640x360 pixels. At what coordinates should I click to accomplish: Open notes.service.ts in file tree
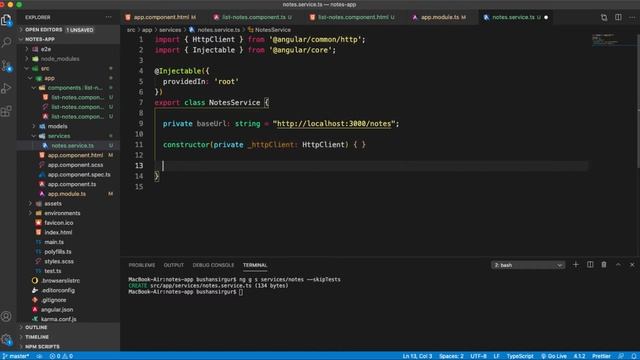pos(72,145)
